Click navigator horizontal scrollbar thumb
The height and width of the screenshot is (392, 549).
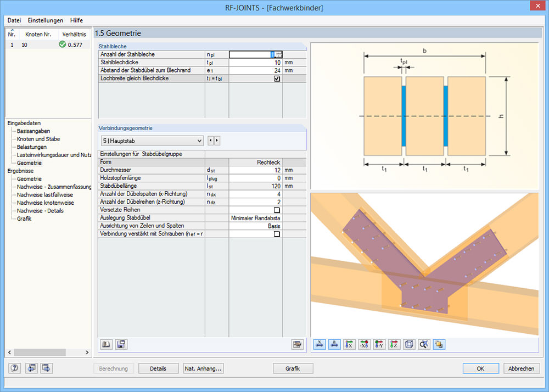[39, 352]
